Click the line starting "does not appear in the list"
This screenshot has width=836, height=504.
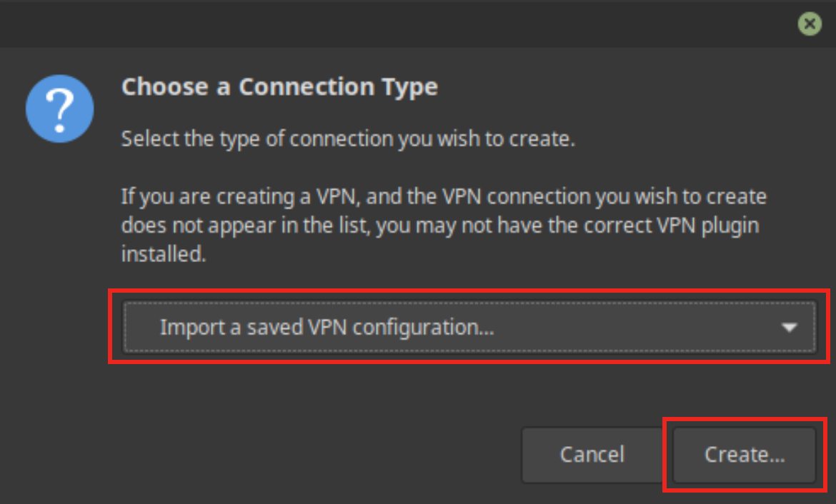439,226
